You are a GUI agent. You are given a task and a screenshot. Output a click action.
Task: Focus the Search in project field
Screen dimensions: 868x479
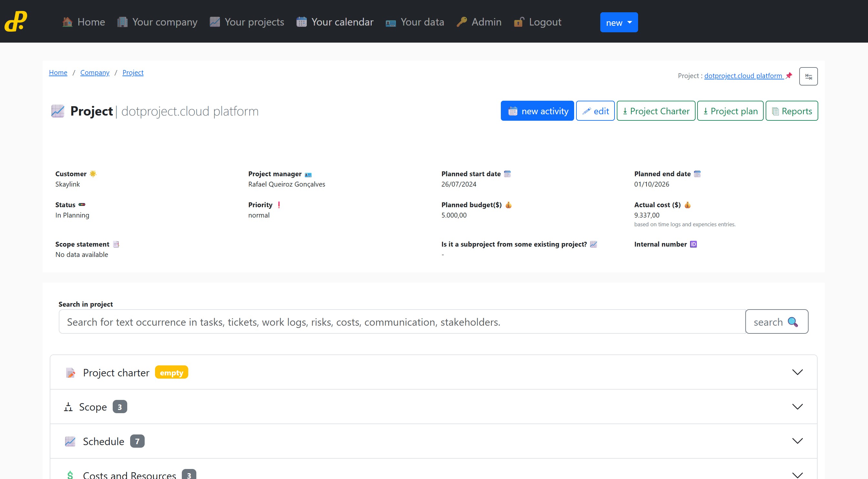pos(402,322)
